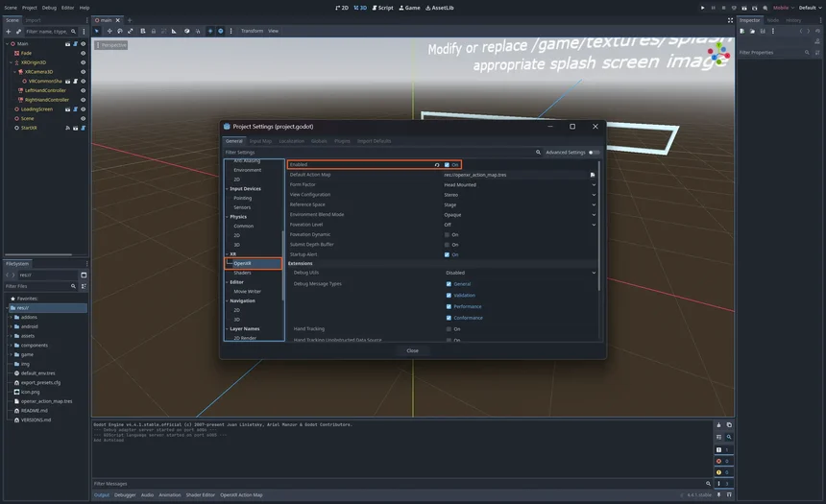Image resolution: width=826 pixels, height=504 pixels.
Task: Save the edited resource in Inspector
Action: (x=763, y=31)
